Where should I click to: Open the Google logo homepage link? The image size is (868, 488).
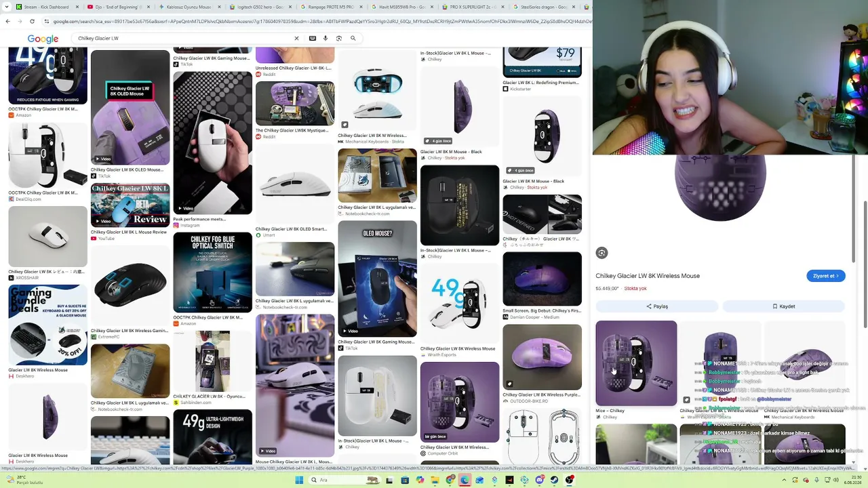(x=43, y=39)
